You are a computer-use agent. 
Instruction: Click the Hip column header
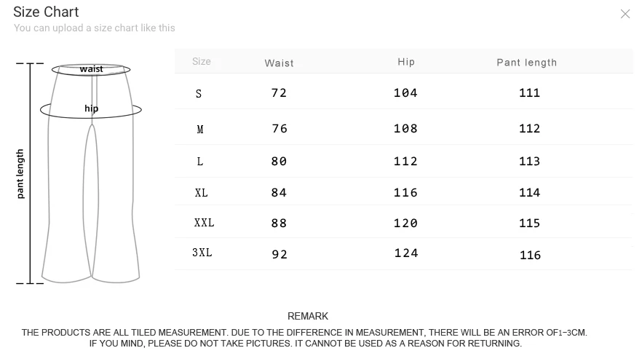coord(406,62)
